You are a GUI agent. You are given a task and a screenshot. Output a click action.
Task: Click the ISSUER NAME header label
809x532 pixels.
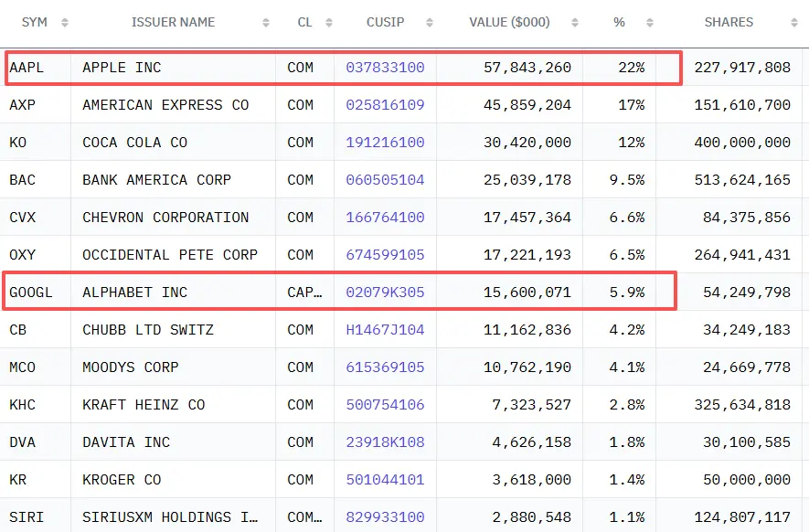[173, 22]
